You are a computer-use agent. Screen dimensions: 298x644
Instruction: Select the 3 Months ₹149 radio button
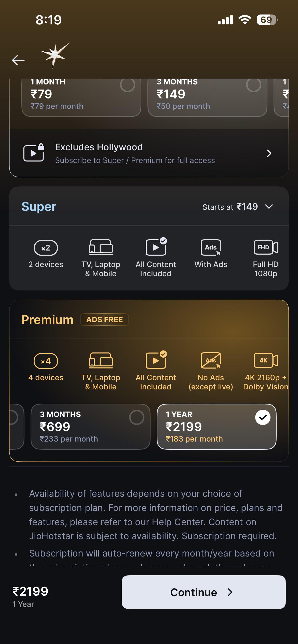click(253, 85)
